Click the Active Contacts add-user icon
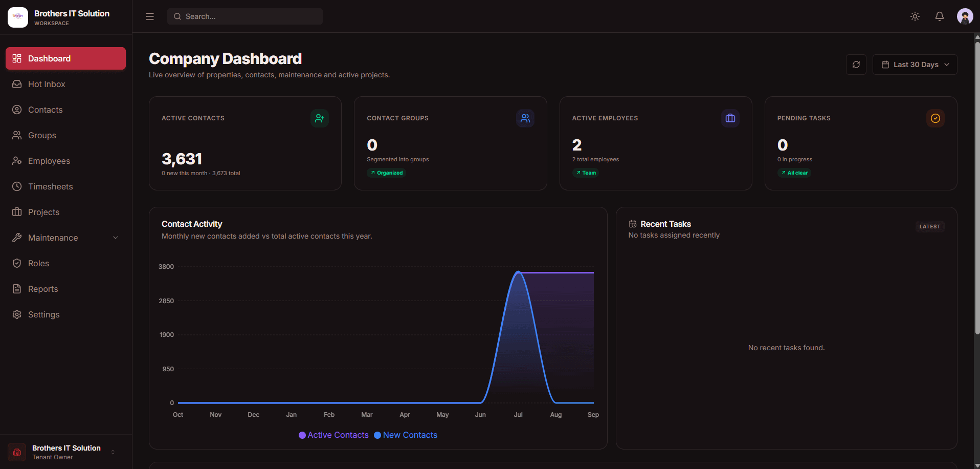 point(320,118)
